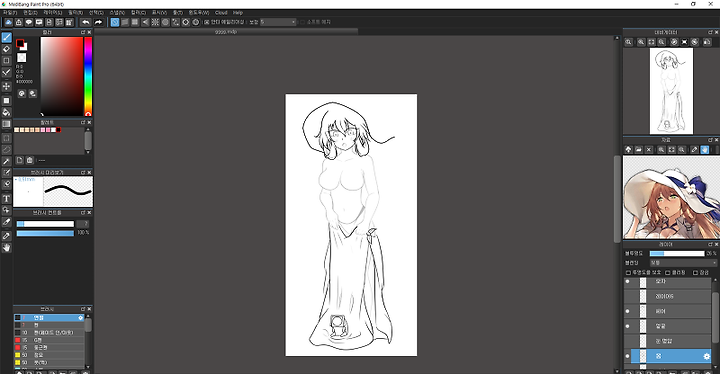Select the open .mdp document tab

click(x=226, y=32)
